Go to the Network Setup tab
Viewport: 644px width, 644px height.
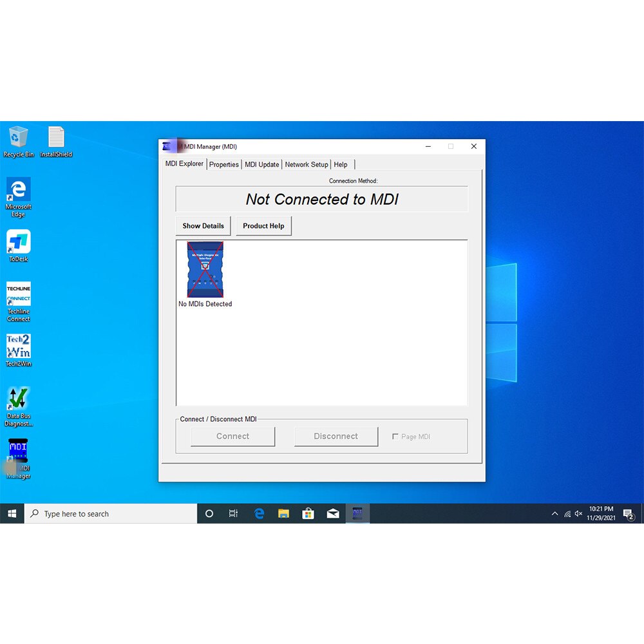click(x=307, y=165)
